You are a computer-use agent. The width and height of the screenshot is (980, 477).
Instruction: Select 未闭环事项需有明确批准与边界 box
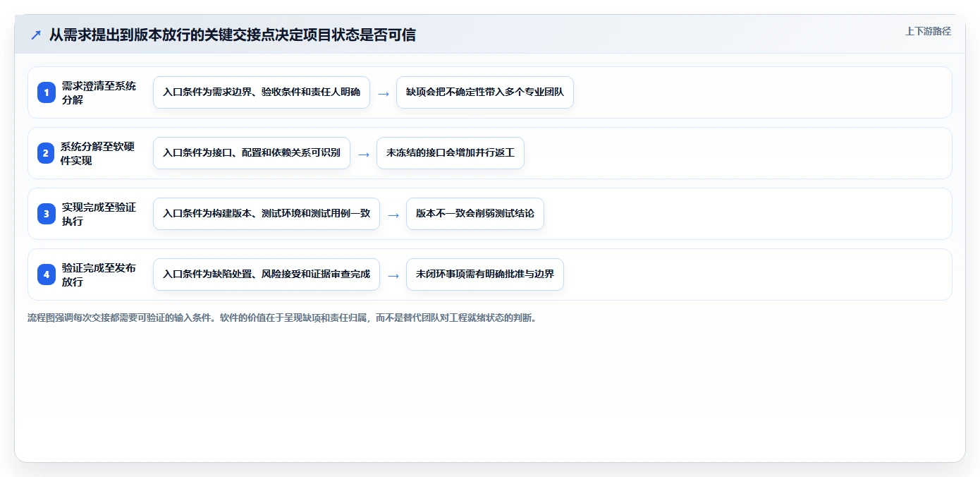(485, 274)
